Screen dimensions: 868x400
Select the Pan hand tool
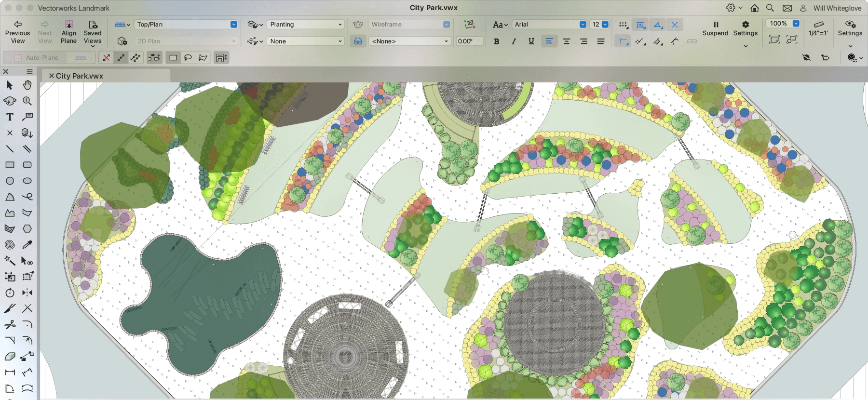[27, 85]
